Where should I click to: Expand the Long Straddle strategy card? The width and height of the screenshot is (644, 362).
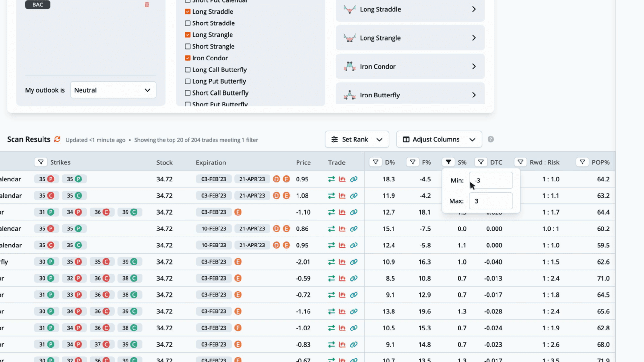[410, 9]
